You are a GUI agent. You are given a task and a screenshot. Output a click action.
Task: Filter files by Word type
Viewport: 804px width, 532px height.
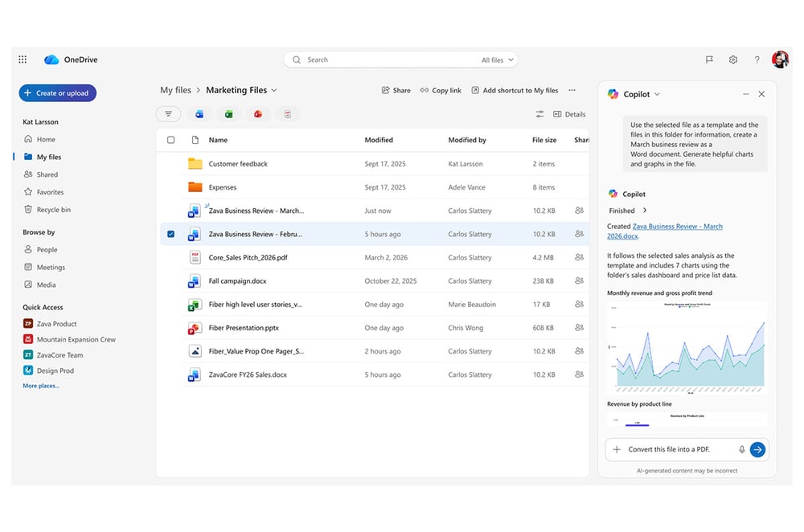pos(199,114)
